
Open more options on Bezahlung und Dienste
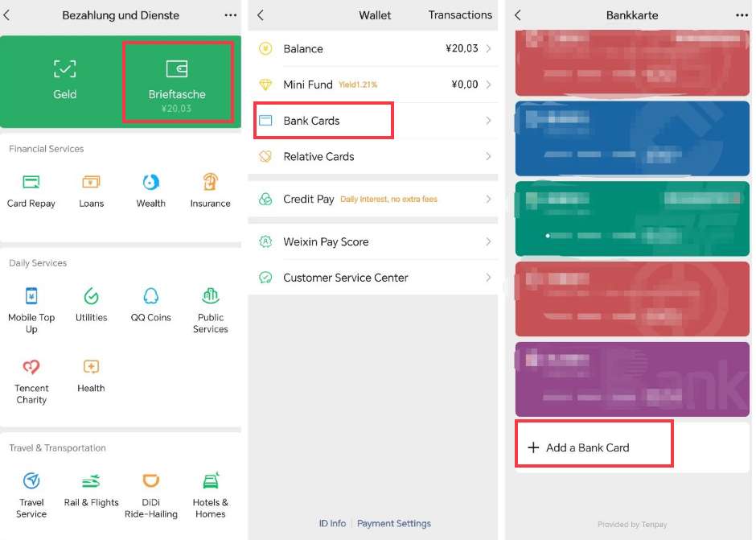click(x=231, y=15)
